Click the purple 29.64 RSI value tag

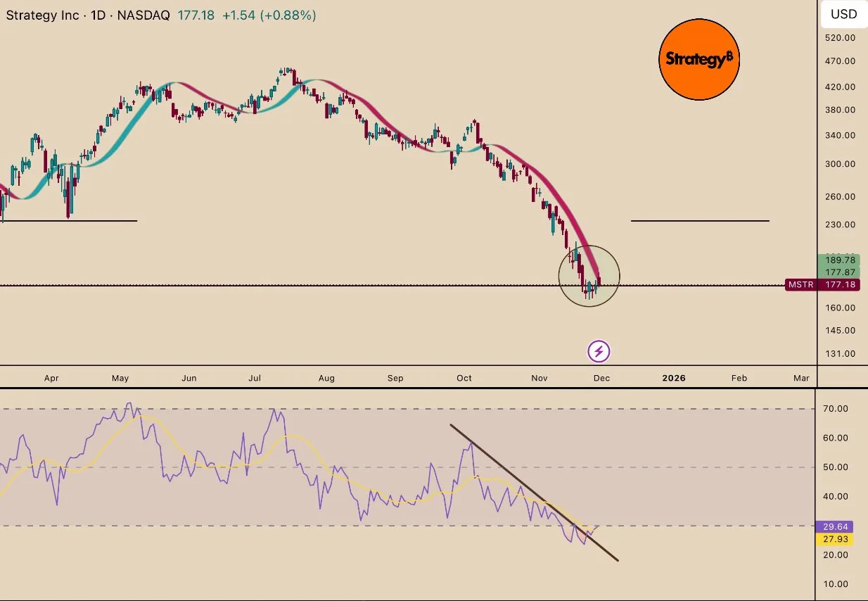pos(834,526)
